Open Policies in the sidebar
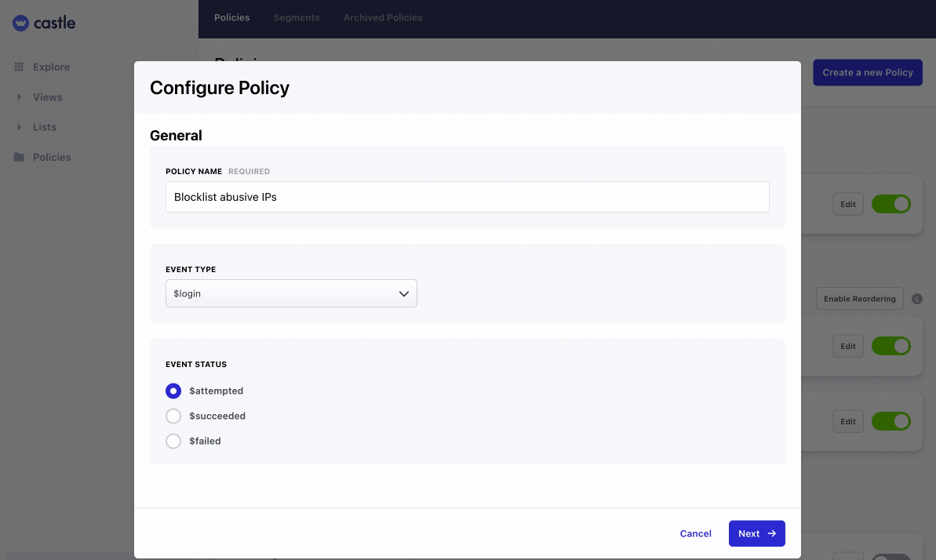The image size is (936, 560). pyautogui.click(x=52, y=157)
